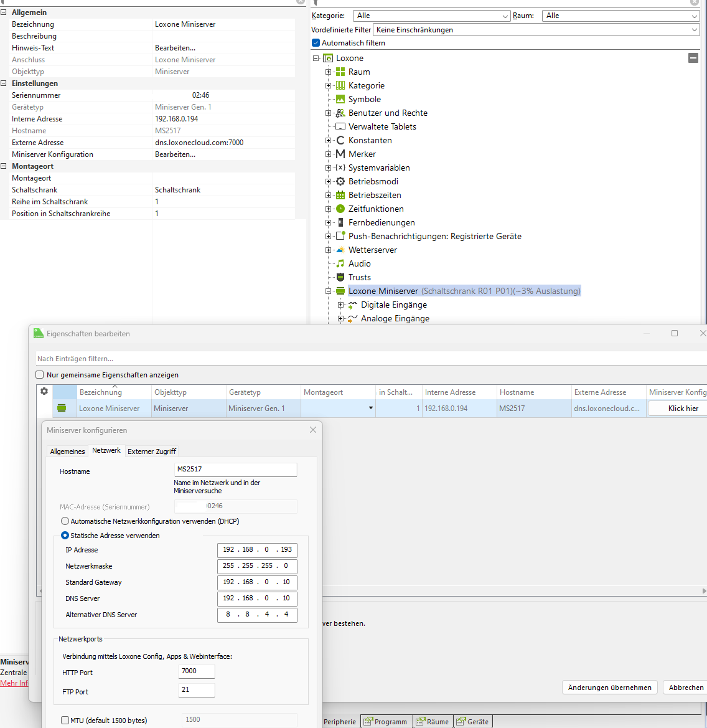Open the Peripherie bottom tab
The image size is (707, 728).
click(340, 722)
